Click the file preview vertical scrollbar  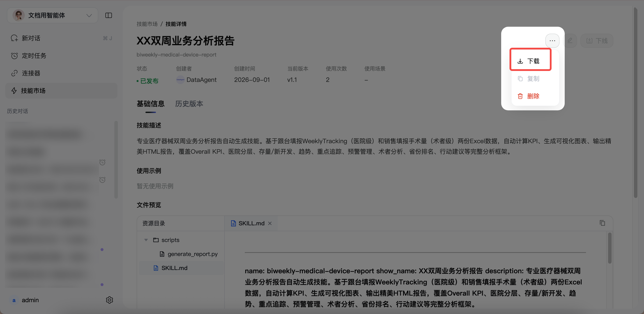[x=610, y=248]
